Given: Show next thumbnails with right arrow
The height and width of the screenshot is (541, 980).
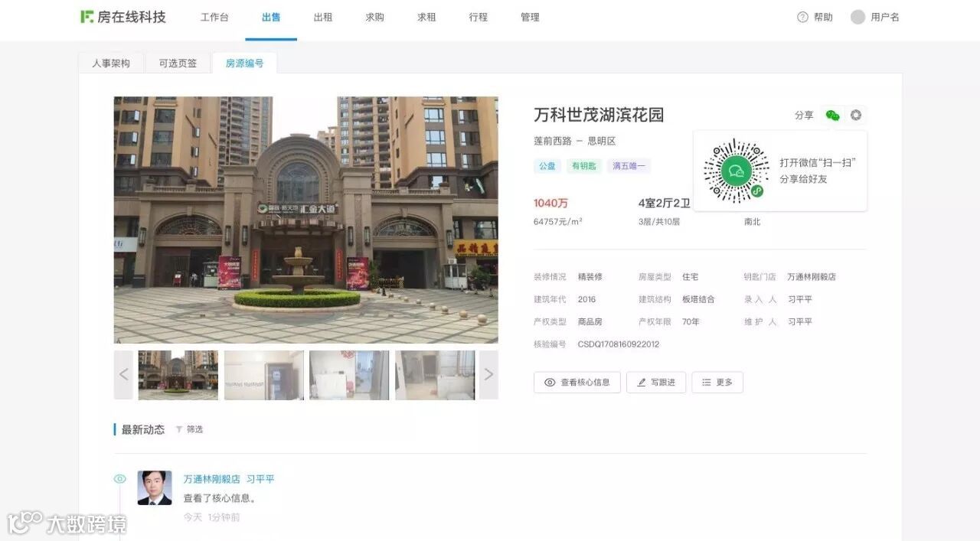Looking at the screenshot, I should pos(488,375).
